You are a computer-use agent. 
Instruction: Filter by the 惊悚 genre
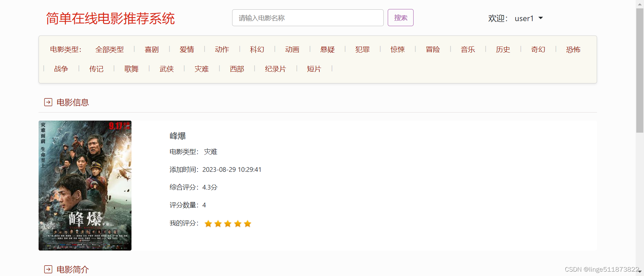click(397, 50)
